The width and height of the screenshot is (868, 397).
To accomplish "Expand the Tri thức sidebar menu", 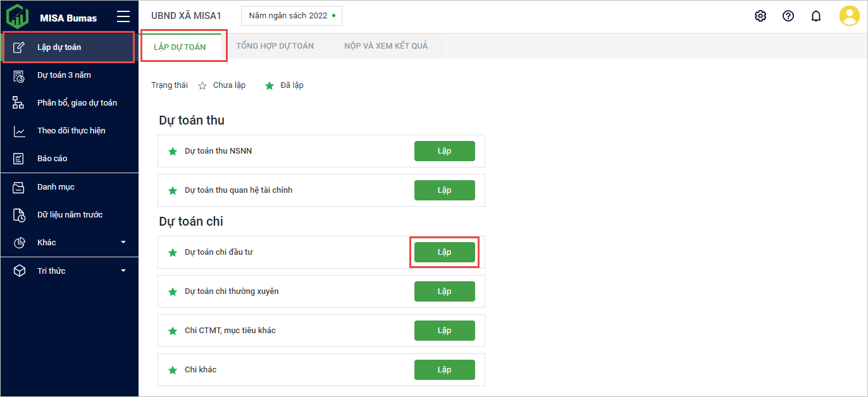I will tap(123, 271).
